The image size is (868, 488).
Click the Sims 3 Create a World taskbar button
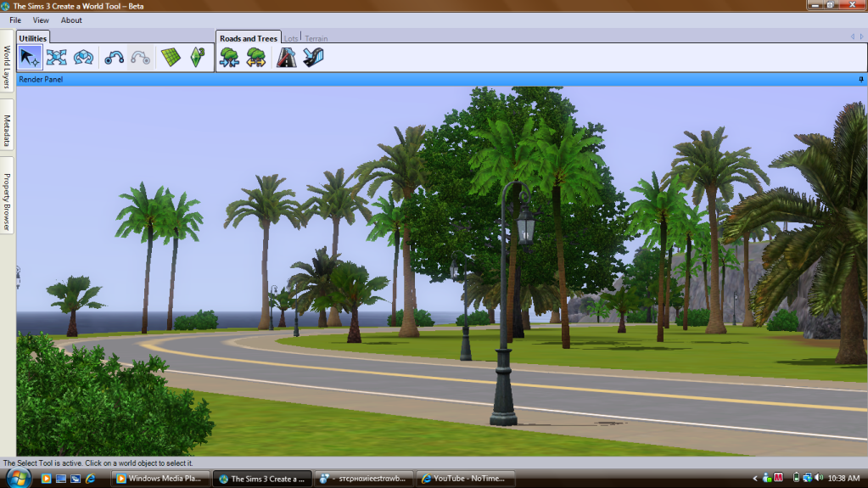pos(262,479)
